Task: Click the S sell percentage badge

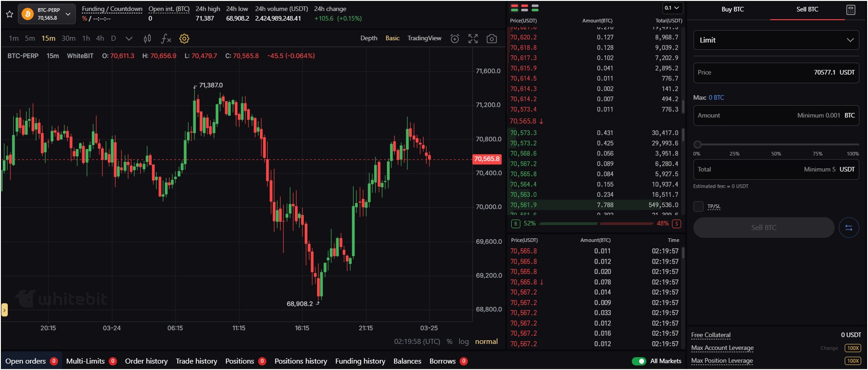Action: click(x=677, y=224)
